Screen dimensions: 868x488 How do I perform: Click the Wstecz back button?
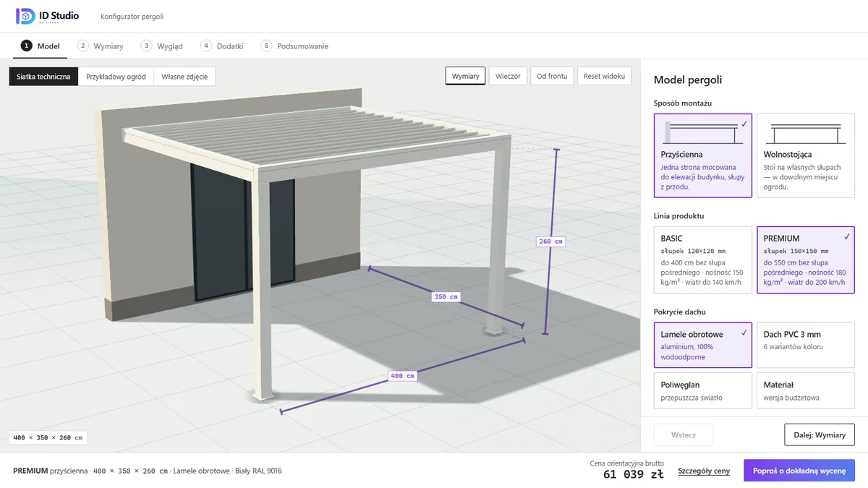[684, 435]
